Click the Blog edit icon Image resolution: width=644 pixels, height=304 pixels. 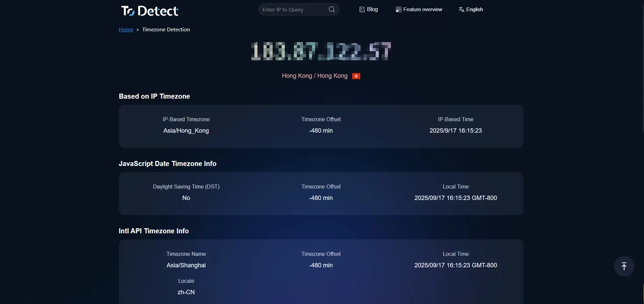click(x=362, y=9)
